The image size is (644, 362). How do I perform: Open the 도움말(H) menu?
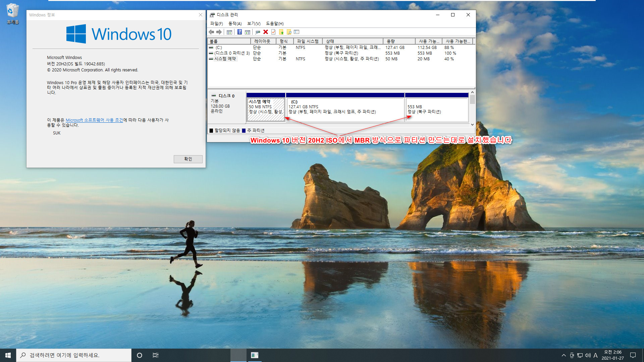pos(275,23)
